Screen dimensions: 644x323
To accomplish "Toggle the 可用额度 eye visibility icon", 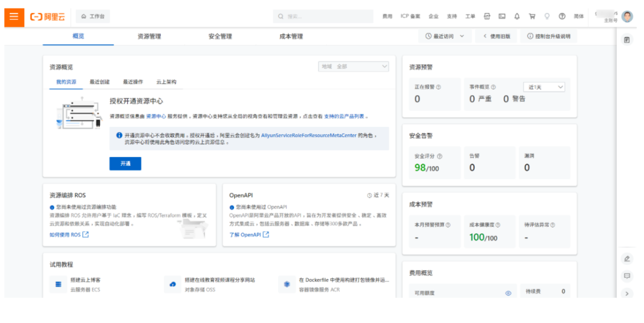I will [508, 293].
